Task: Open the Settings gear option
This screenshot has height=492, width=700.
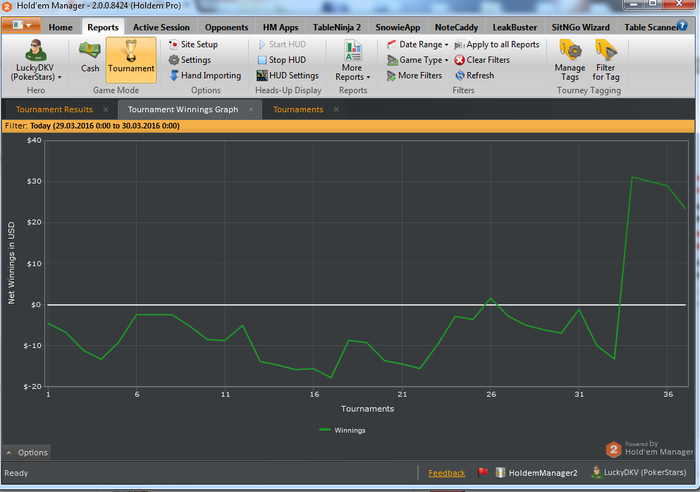Action: pyautogui.click(x=190, y=60)
